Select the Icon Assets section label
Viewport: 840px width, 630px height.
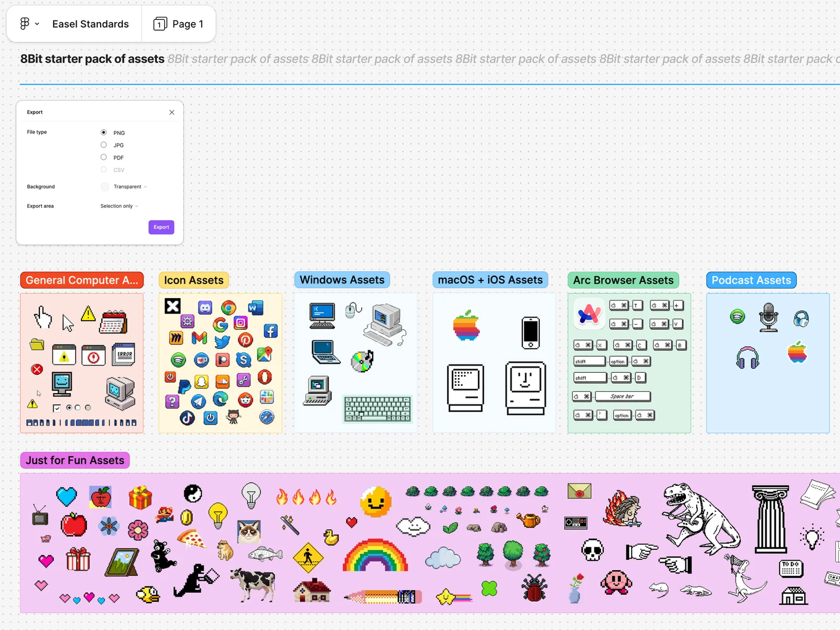(194, 280)
